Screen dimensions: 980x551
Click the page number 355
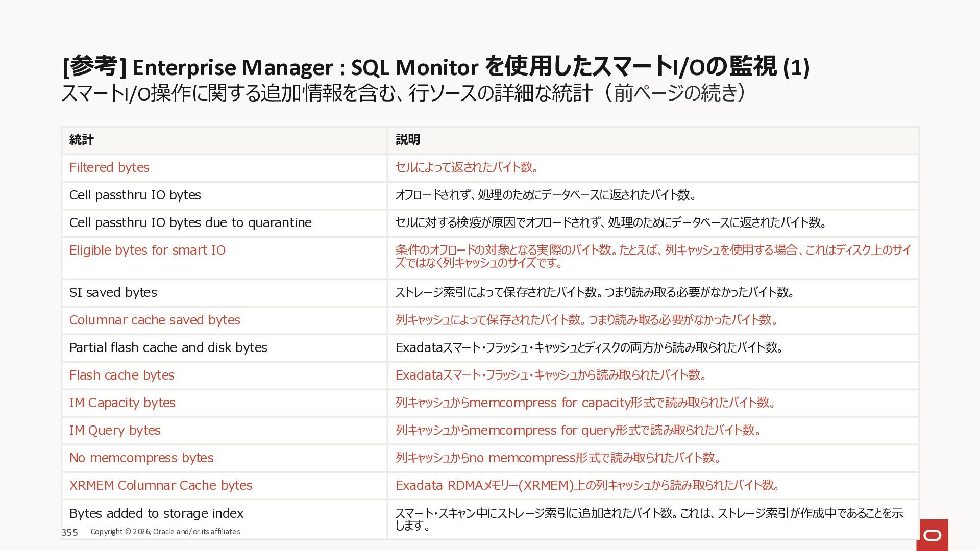(69, 532)
